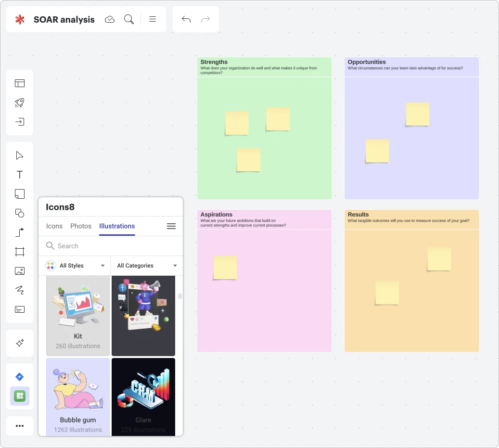Click the Icons8 panel scrollbar handle
This screenshot has height=448, width=499.
pos(180,296)
